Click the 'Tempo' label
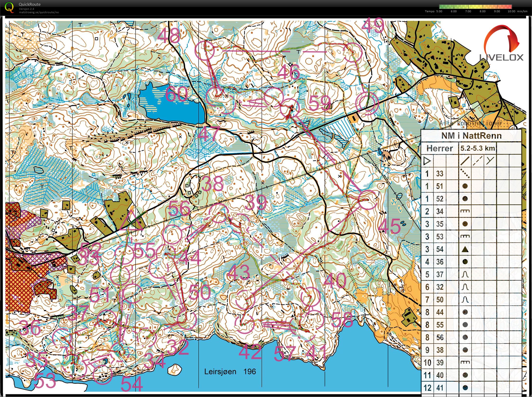The width and height of the screenshot is (532, 397). tap(430, 11)
